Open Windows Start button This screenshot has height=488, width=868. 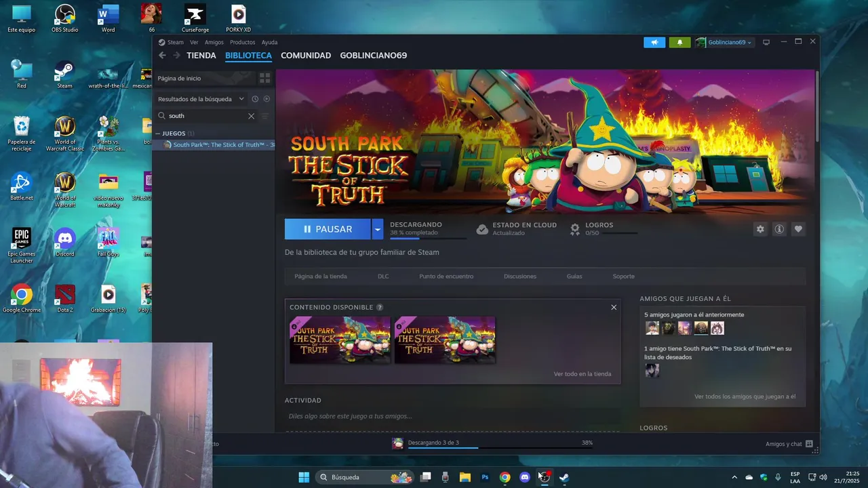(304, 477)
